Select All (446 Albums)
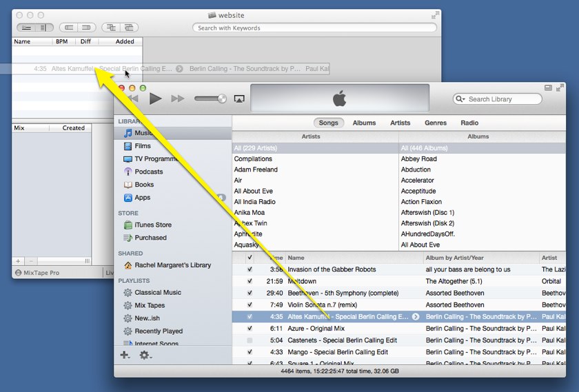579x392 pixels. pos(482,148)
